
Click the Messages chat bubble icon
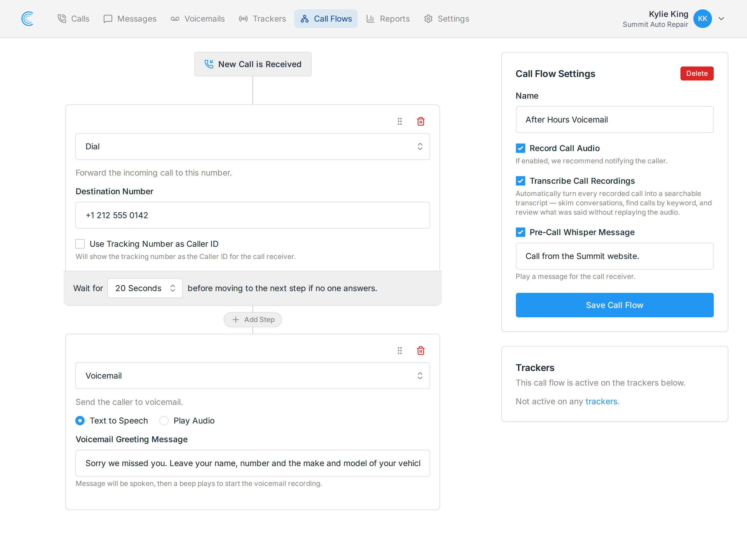coord(108,19)
